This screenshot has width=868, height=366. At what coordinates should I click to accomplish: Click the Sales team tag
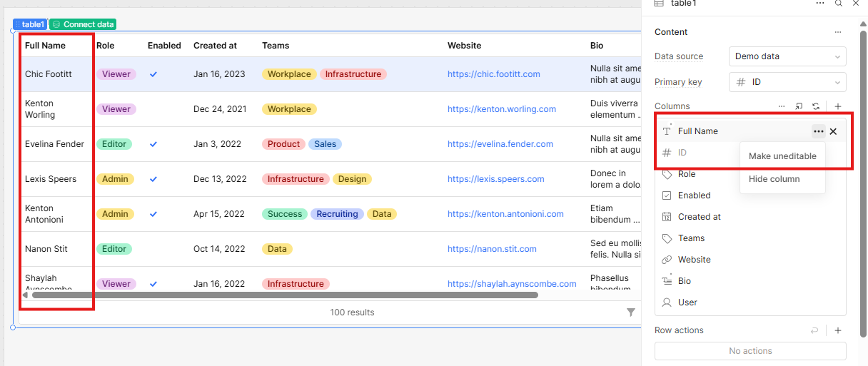click(325, 144)
